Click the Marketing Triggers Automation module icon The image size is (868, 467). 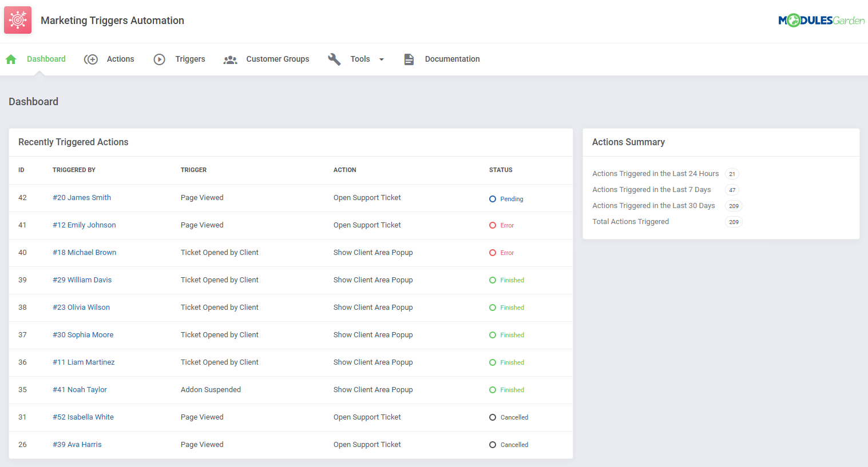[x=17, y=19]
